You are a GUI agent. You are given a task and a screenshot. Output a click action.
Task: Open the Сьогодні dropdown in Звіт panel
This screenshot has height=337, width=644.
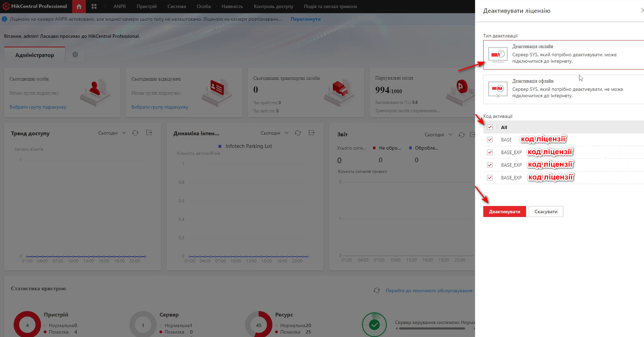(x=438, y=135)
